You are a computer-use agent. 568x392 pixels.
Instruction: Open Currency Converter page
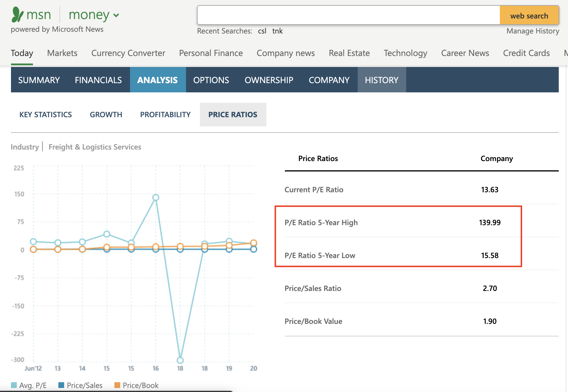point(128,53)
